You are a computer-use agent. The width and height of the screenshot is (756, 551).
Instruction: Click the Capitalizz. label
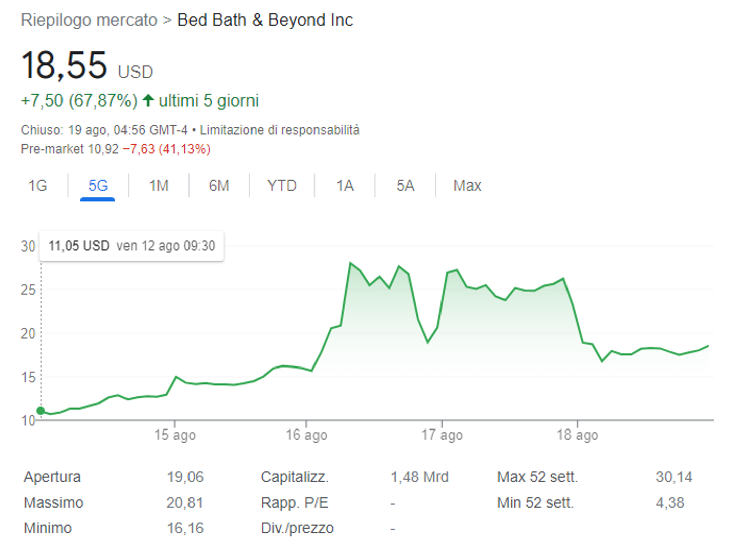(x=294, y=477)
